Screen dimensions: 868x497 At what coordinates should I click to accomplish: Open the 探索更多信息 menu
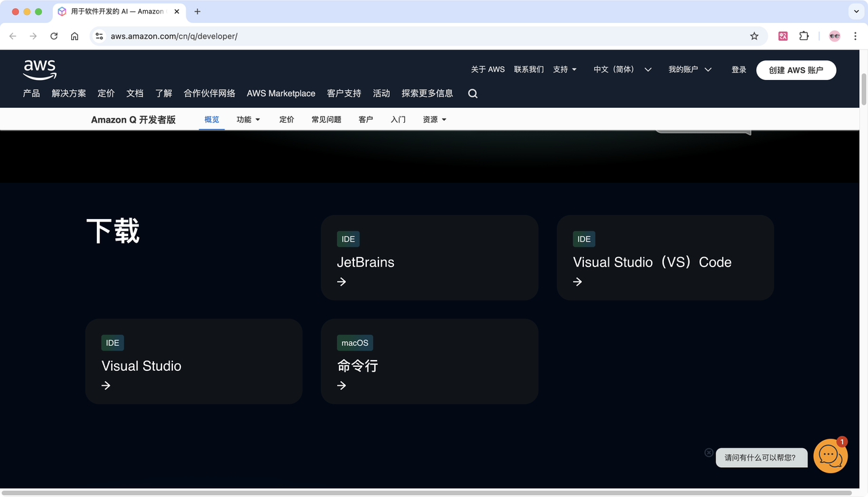427,94
